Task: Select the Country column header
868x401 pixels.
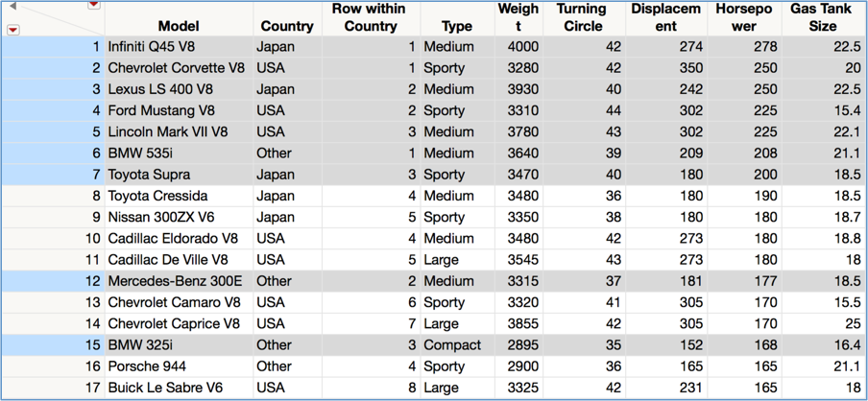Action: coord(287,26)
